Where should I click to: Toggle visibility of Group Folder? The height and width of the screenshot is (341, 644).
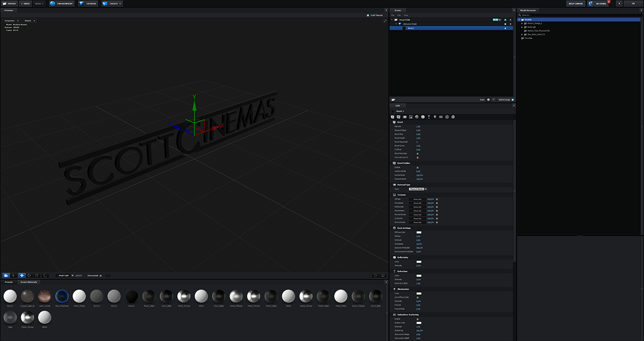pyautogui.click(x=505, y=20)
